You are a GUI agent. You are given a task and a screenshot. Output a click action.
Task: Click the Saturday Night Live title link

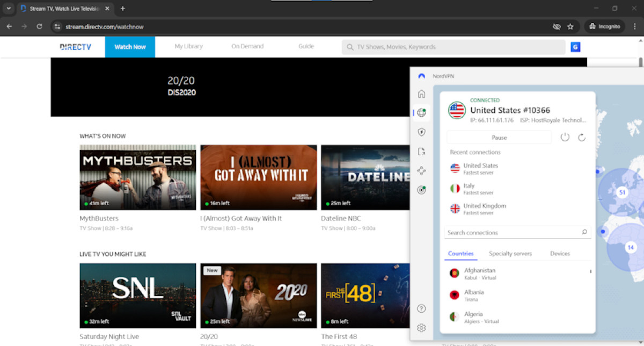click(x=109, y=337)
